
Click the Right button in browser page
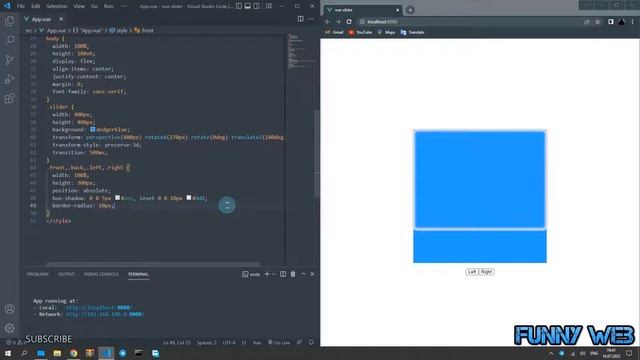point(487,272)
